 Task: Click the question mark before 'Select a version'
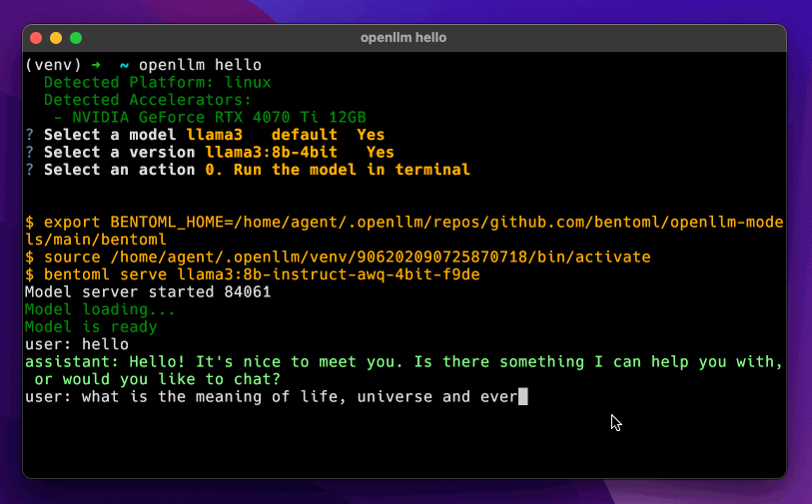[x=30, y=152]
